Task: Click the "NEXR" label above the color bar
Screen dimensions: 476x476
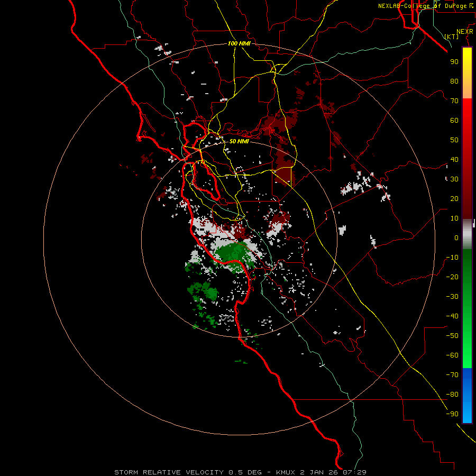Action: point(465,32)
